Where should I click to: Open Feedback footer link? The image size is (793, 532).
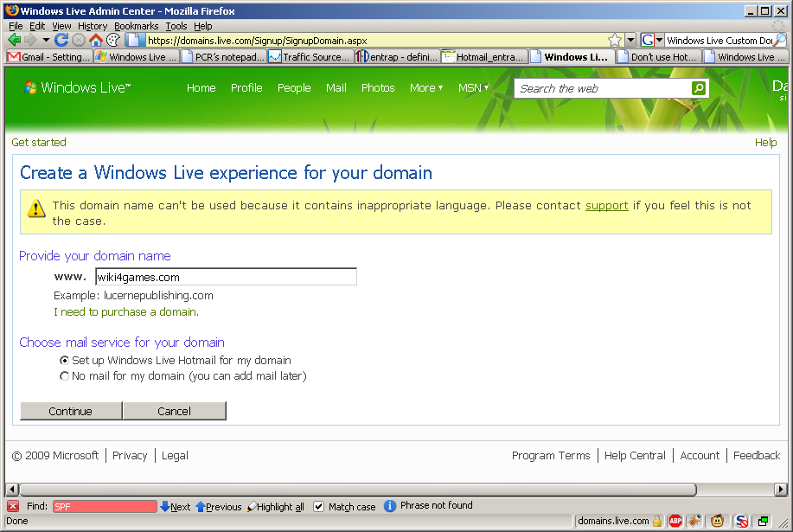click(757, 456)
